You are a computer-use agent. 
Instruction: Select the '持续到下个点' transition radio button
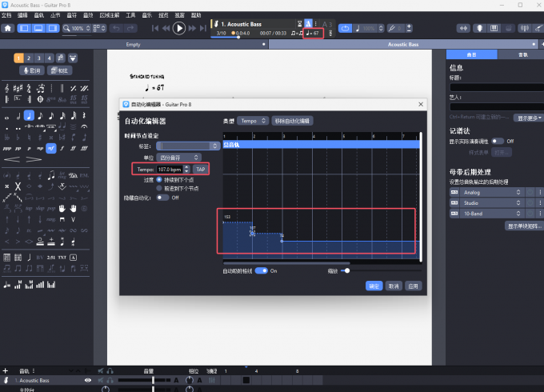tap(158, 180)
